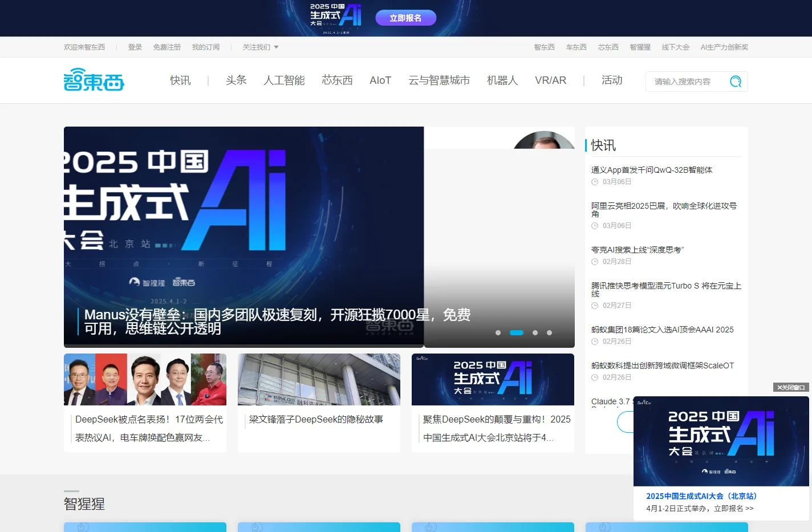Go to the 芯东西 nav section

point(337,80)
